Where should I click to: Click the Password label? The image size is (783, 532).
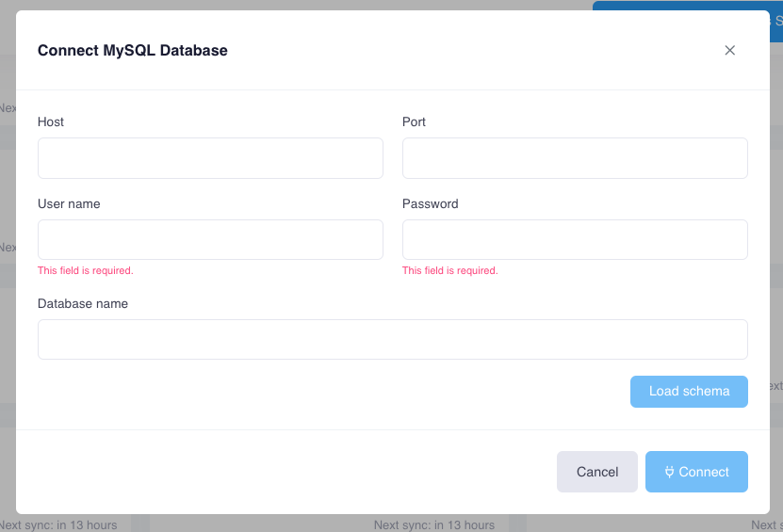tap(430, 203)
